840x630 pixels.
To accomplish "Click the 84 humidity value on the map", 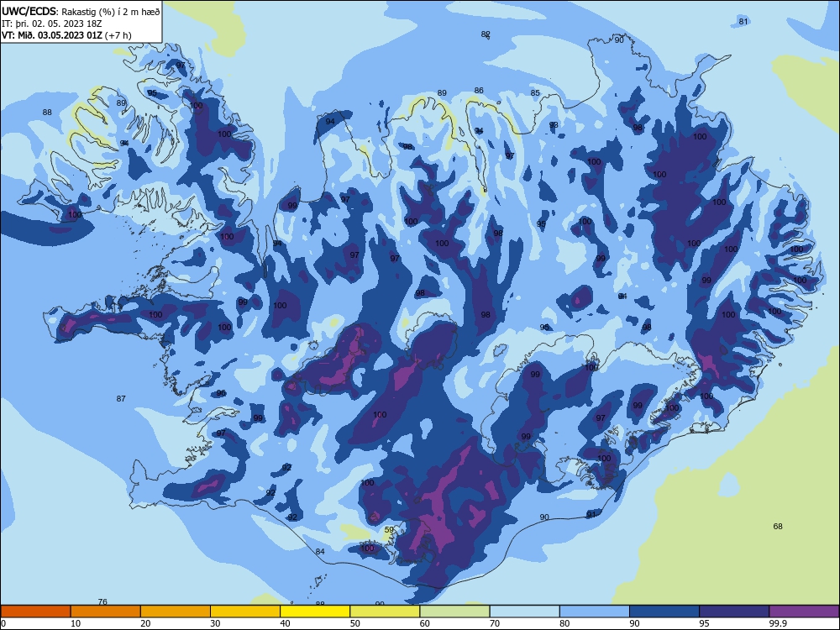I will [x=320, y=551].
